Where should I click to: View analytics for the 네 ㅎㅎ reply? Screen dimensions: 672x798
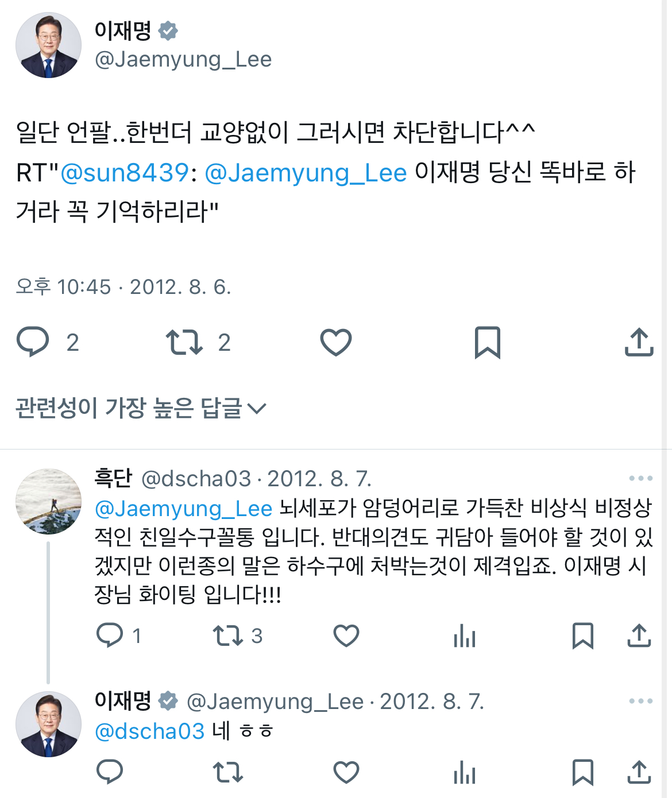click(465, 772)
